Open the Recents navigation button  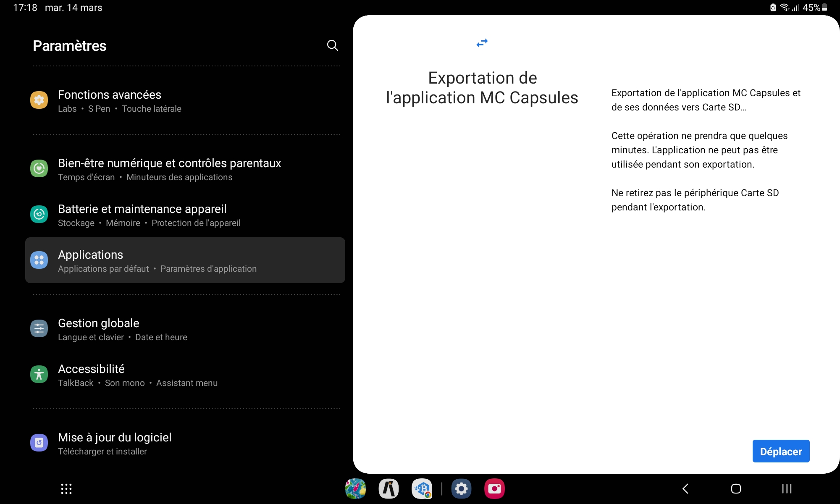click(787, 488)
